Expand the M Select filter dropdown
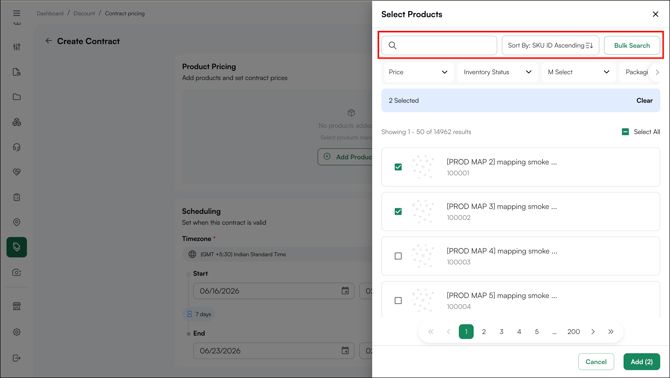The image size is (670, 378). click(578, 72)
